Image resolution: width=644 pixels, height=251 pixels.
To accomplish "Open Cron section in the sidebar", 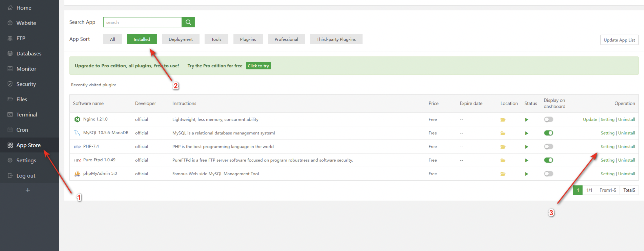I will pos(22,130).
